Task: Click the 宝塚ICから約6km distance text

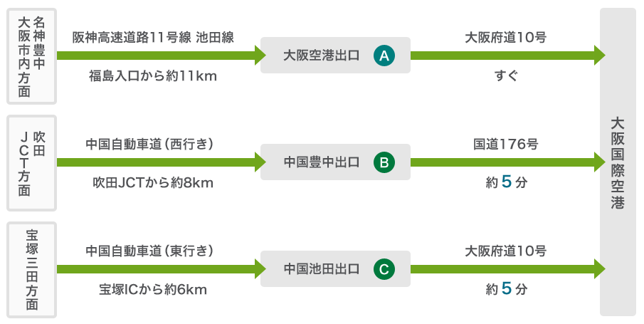Action: [x=153, y=289]
